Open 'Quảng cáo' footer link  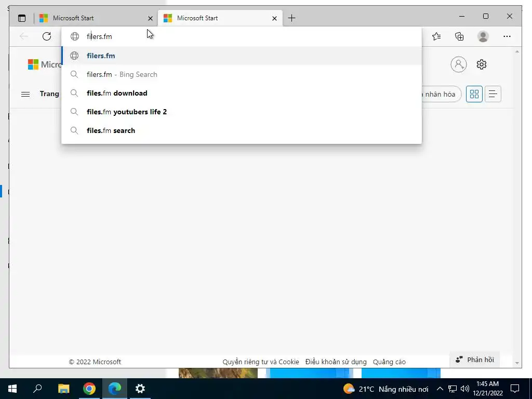pos(389,362)
